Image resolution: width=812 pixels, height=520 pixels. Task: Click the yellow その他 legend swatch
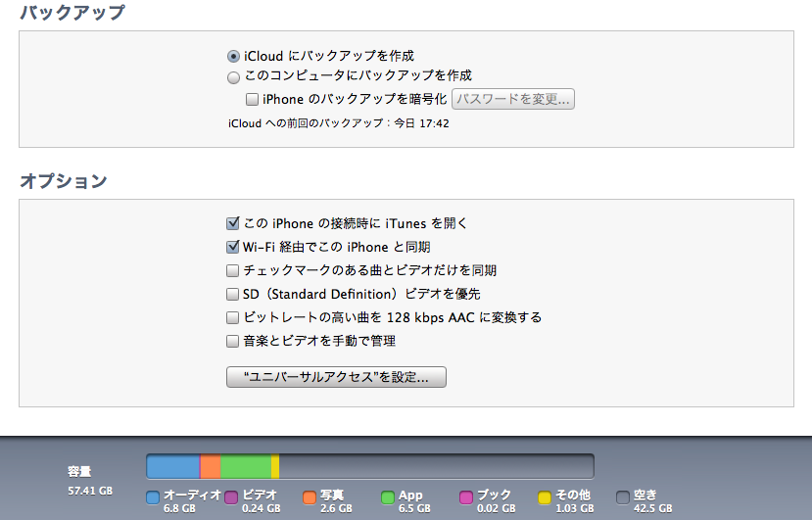point(545,497)
